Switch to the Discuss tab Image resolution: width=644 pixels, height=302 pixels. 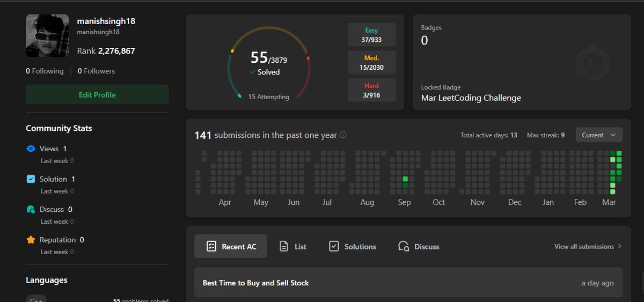[x=419, y=246]
